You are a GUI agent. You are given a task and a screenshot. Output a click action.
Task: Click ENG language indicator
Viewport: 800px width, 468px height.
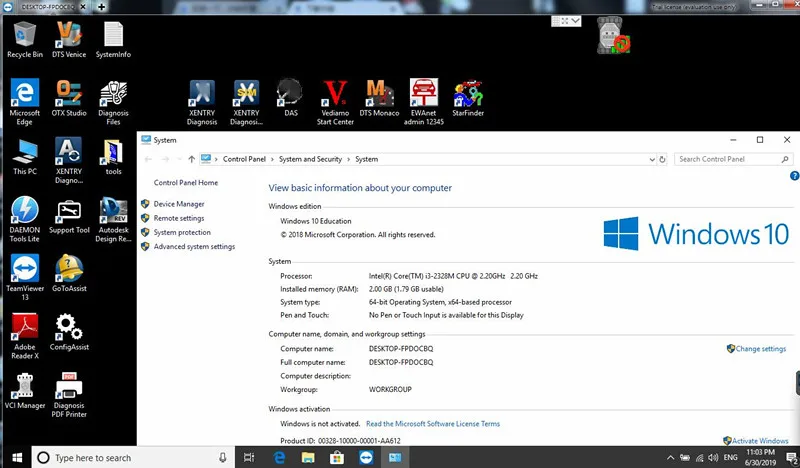731,457
